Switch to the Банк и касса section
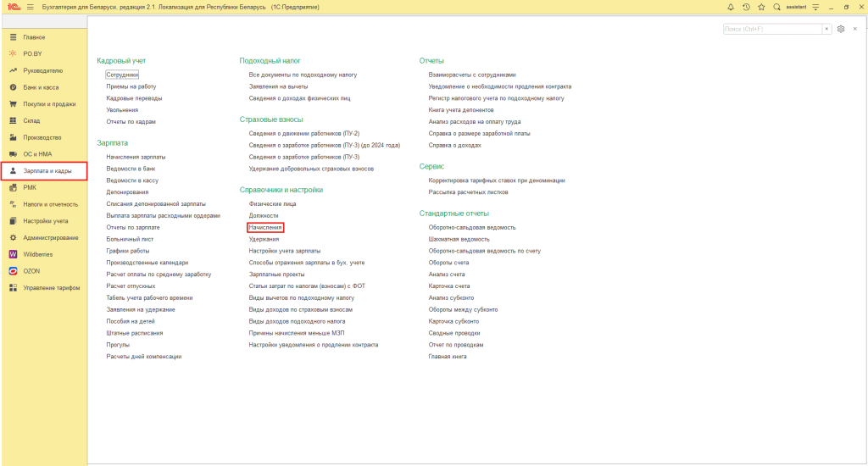Viewport: 868px width, 466px height. point(41,87)
